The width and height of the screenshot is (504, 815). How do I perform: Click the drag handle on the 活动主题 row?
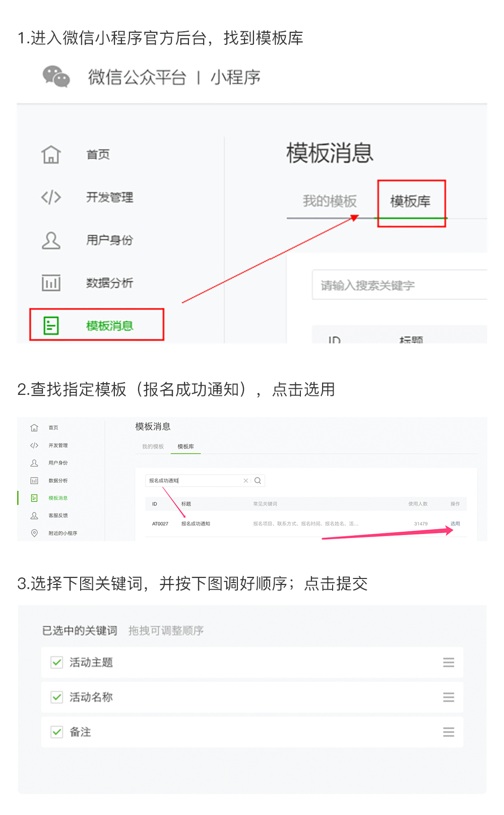pos(449,663)
